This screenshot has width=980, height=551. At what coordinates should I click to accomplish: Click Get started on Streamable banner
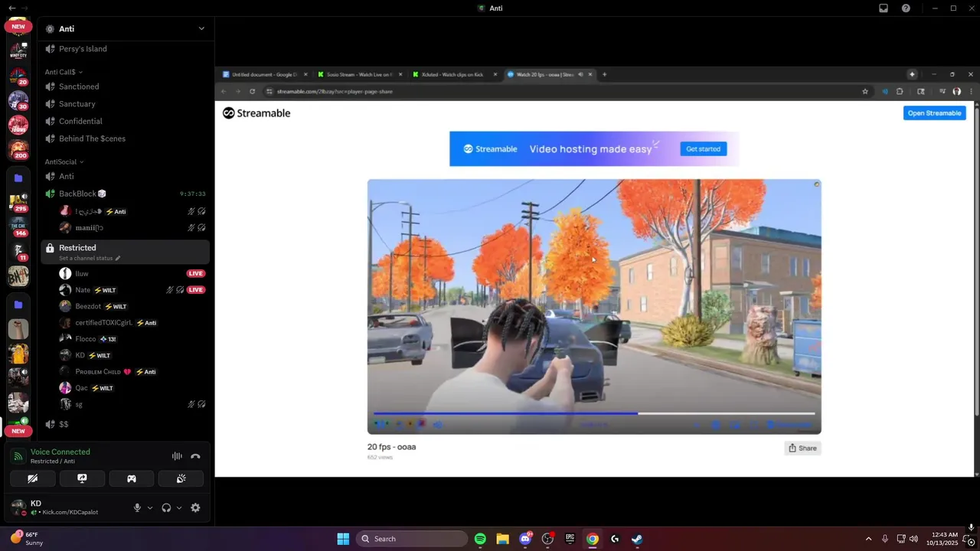[x=703, y=149]
